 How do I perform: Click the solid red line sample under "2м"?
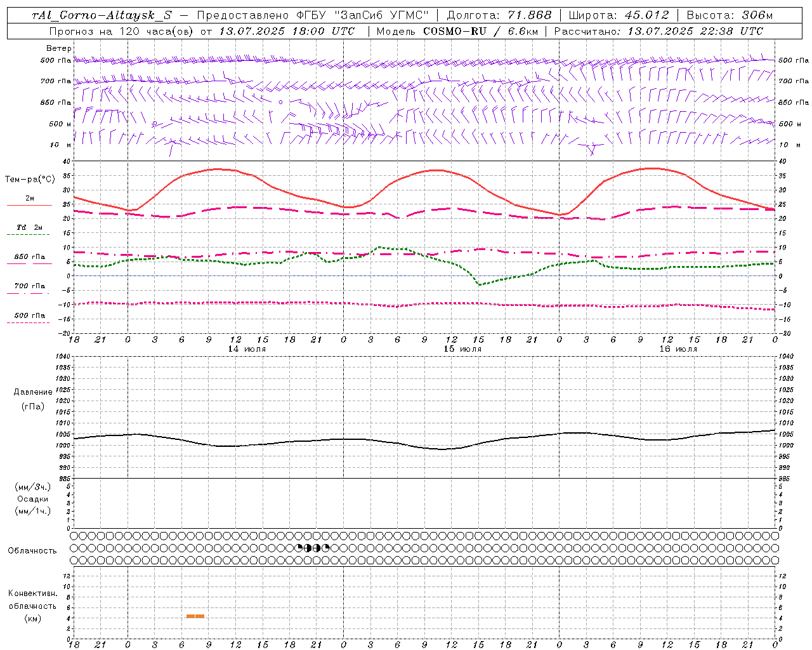[x=29, y=206]
